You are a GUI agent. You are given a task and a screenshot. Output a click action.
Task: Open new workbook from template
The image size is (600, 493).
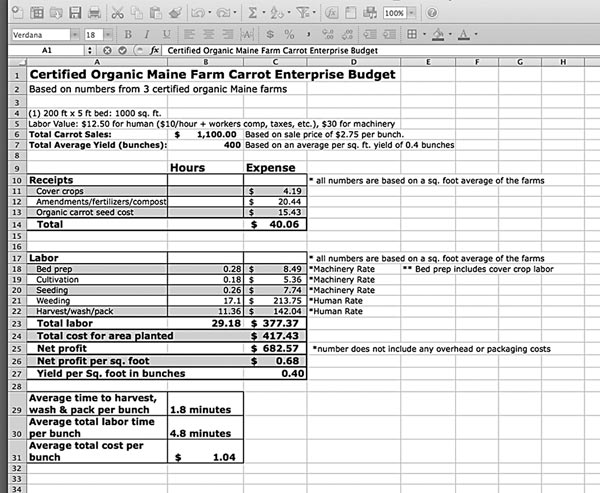click(37, 13)
